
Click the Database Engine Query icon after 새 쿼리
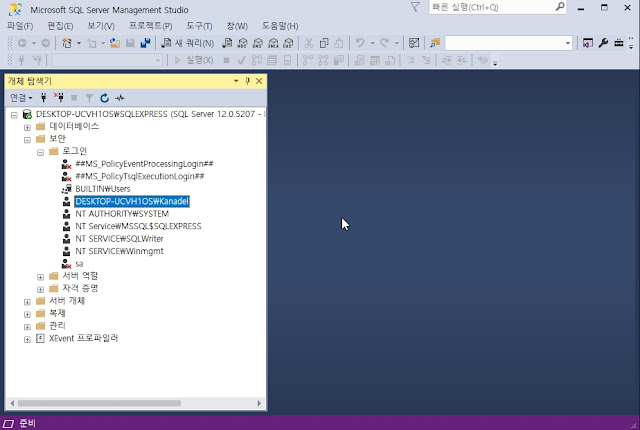227,43
